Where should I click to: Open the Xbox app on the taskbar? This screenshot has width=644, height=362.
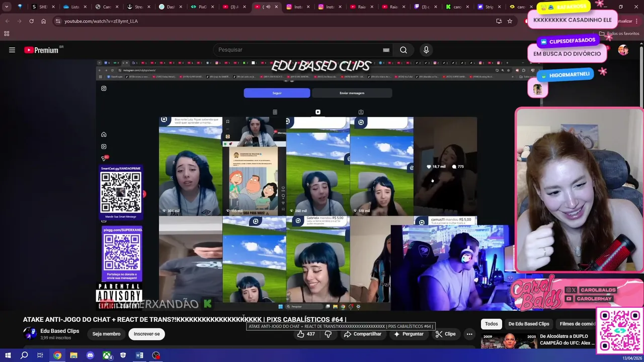tap(107, 355)
